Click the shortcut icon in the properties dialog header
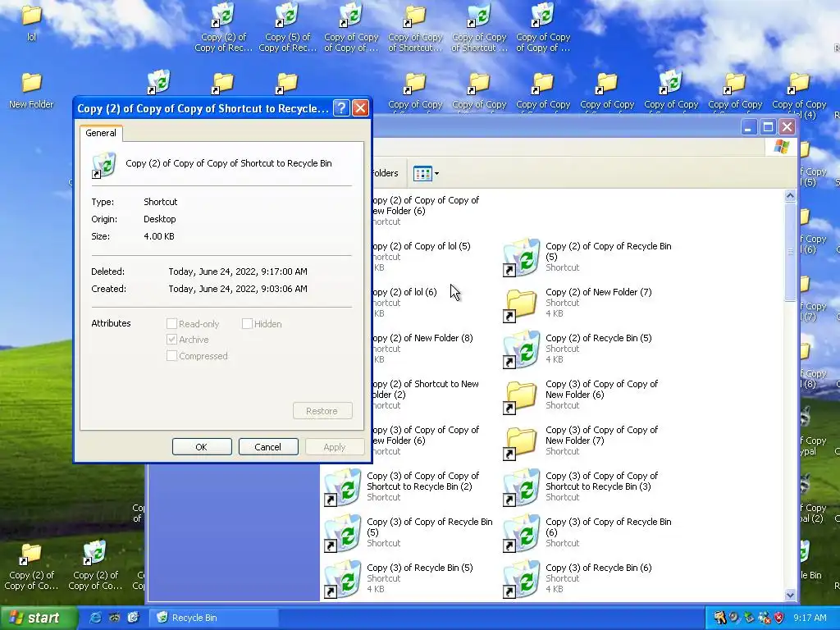The image size is (840, 630). 103,165
